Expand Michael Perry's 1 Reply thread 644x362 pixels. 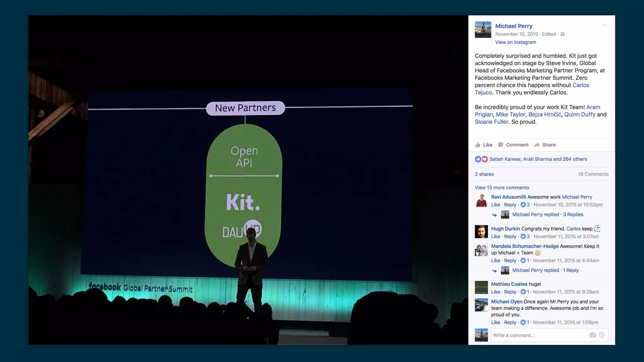(x=570, y=270)
